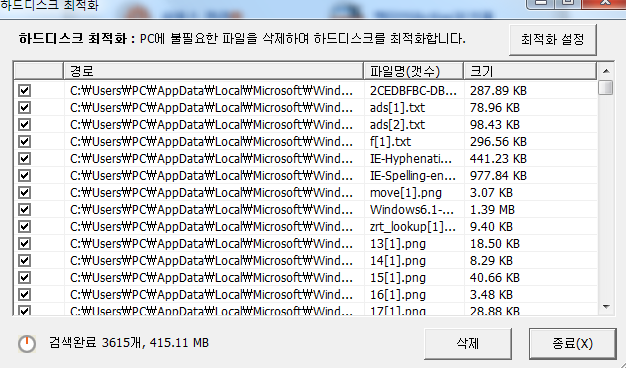Sort by the 파일명(갯수) column header

point(414,71)
